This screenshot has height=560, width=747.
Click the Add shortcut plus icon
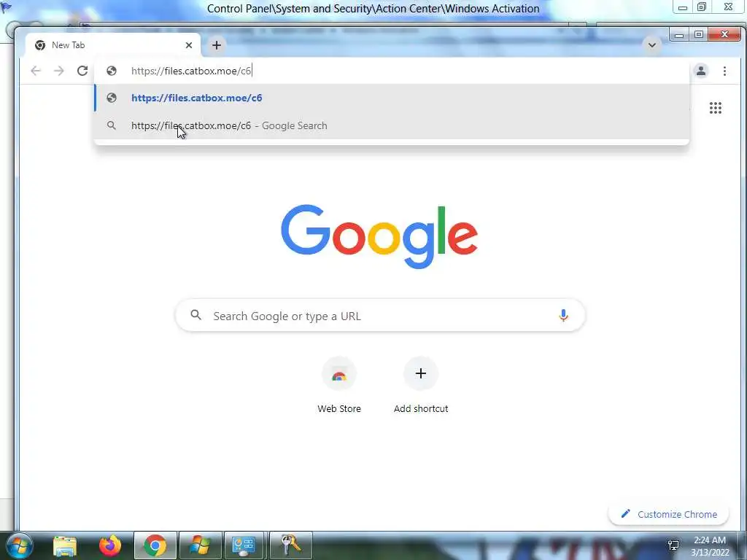pyautogui.click(x=421, y=374)
